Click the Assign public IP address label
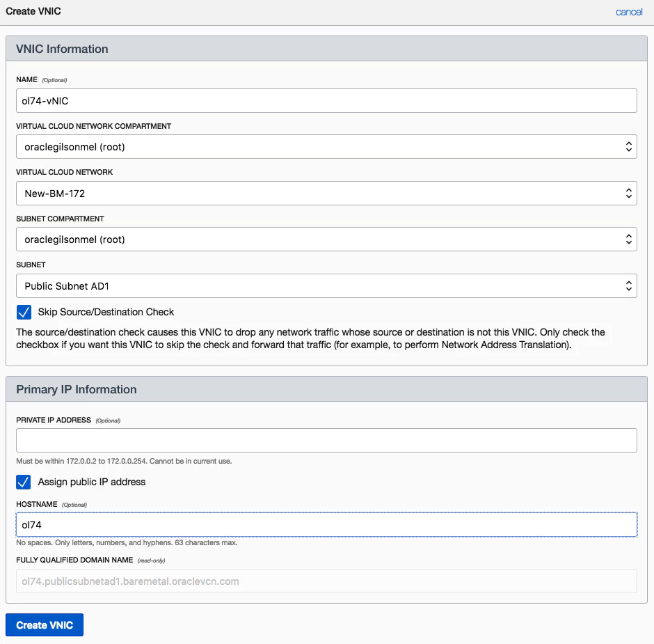 pyautogui.click(x=92, y=482)
